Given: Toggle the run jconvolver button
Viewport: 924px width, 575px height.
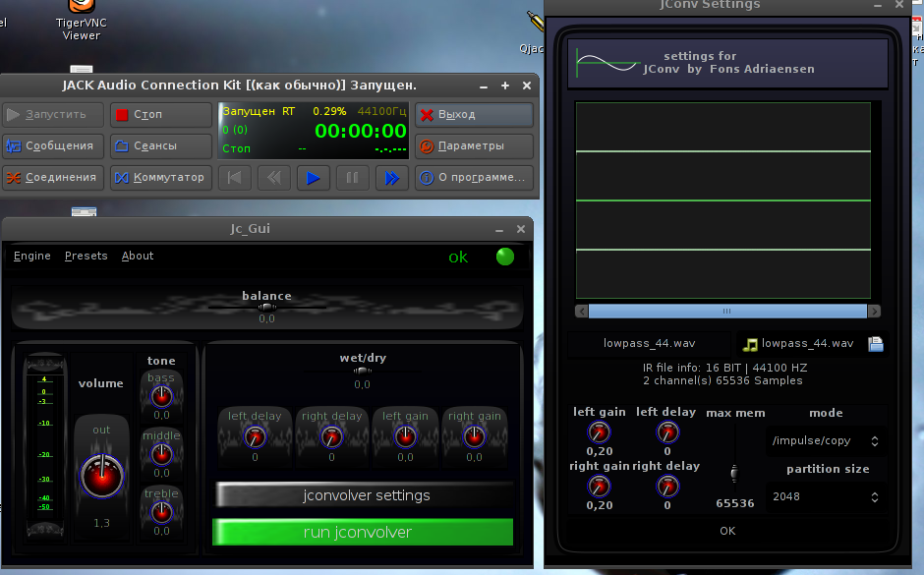Looking at the screenshot, I should (x=363, y=532).
